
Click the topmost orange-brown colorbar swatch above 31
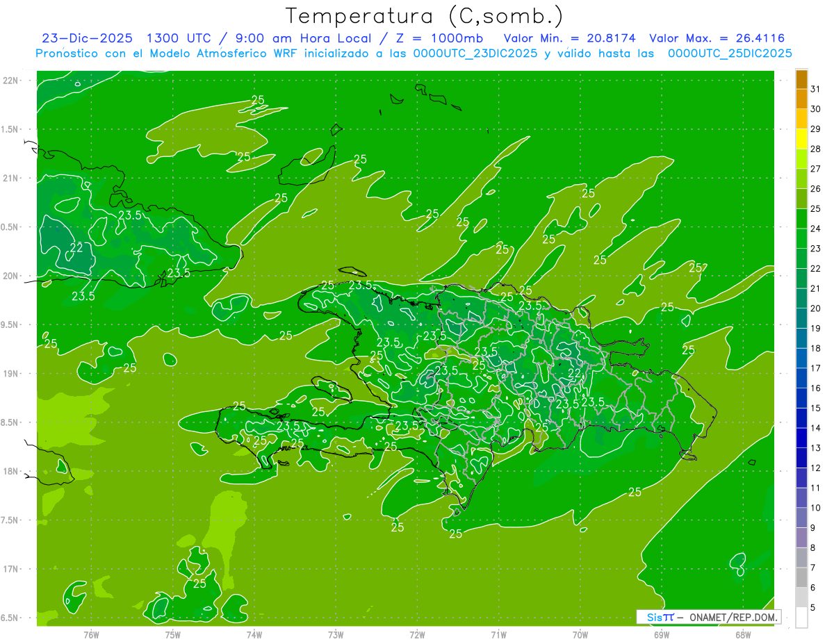pyautogui.click(x=801, y=79)
